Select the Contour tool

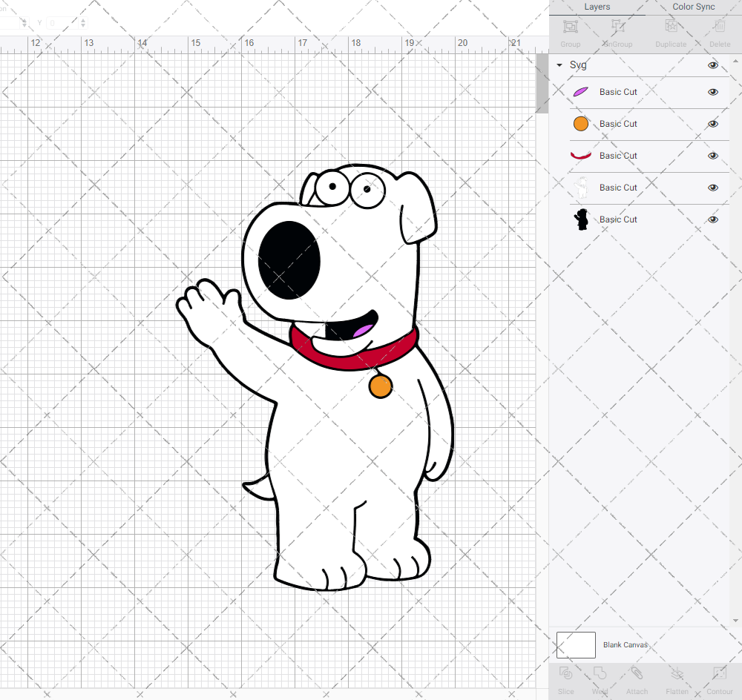(719, 673)
